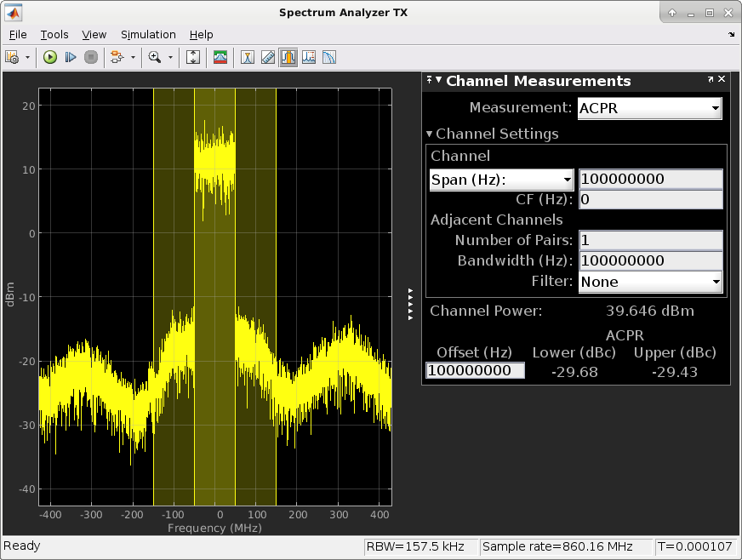The width and height of the screenshot is (742, 560).
Task: Collapse the Channel Settings section
Action: coord(431,134)
